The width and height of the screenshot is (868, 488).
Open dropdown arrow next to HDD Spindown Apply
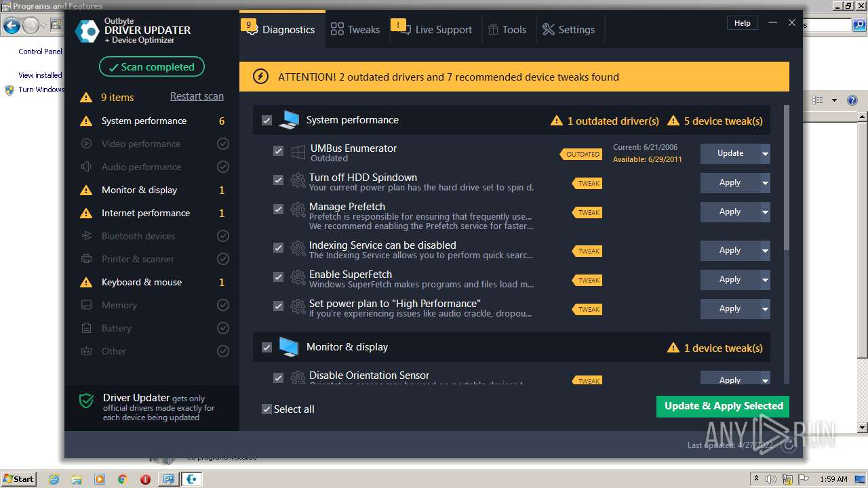point(765,183)
